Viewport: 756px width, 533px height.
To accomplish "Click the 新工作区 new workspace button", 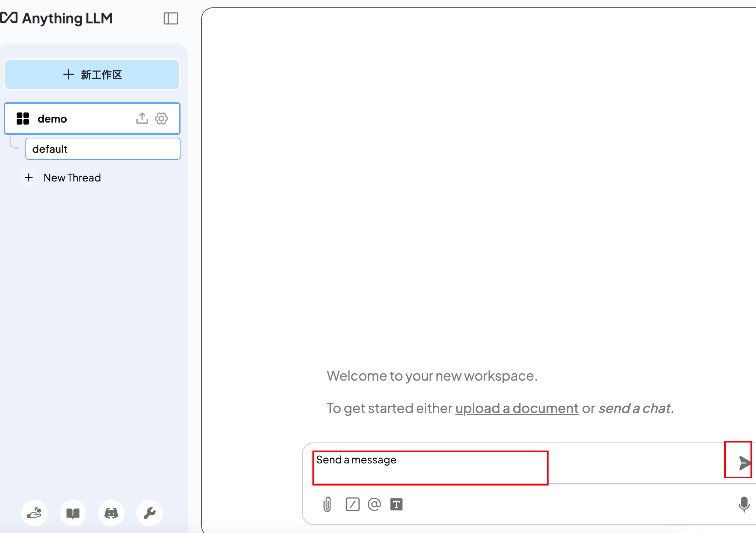I will point(92,74).
